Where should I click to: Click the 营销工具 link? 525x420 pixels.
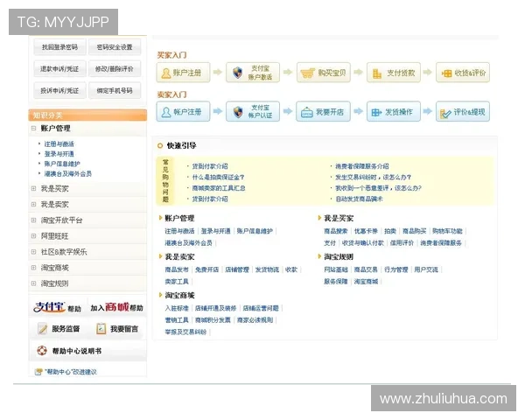pos(177,320)
